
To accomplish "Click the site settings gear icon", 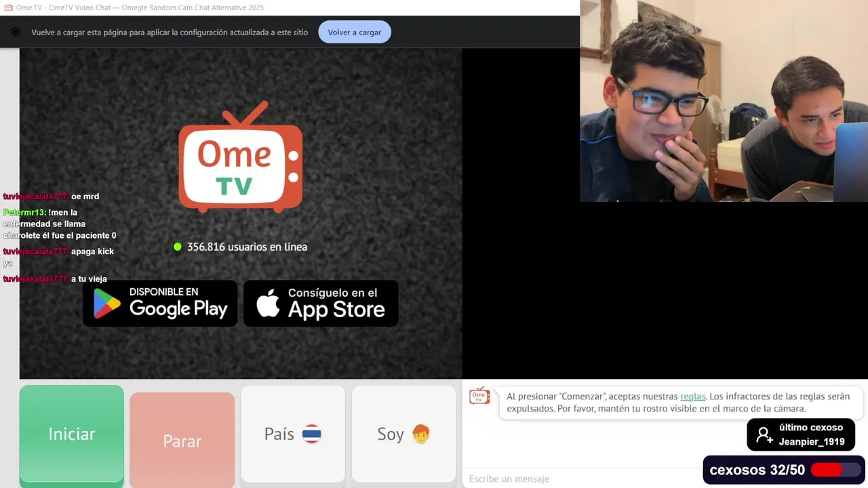I will click(x=16, y=32).
